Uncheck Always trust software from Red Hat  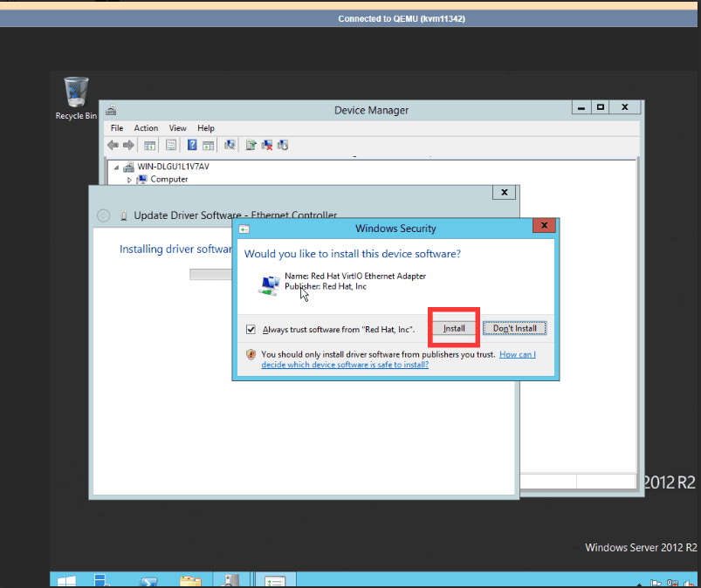[251, 330]
